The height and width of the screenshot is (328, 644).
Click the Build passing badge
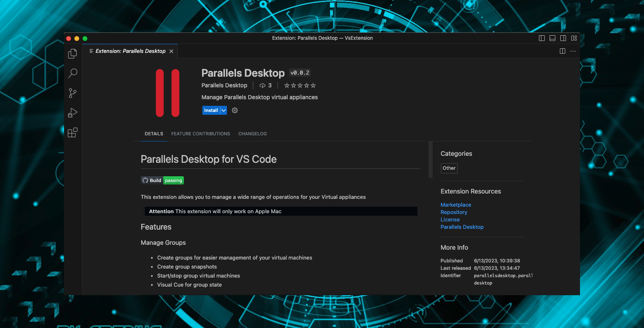pos(162,180)
